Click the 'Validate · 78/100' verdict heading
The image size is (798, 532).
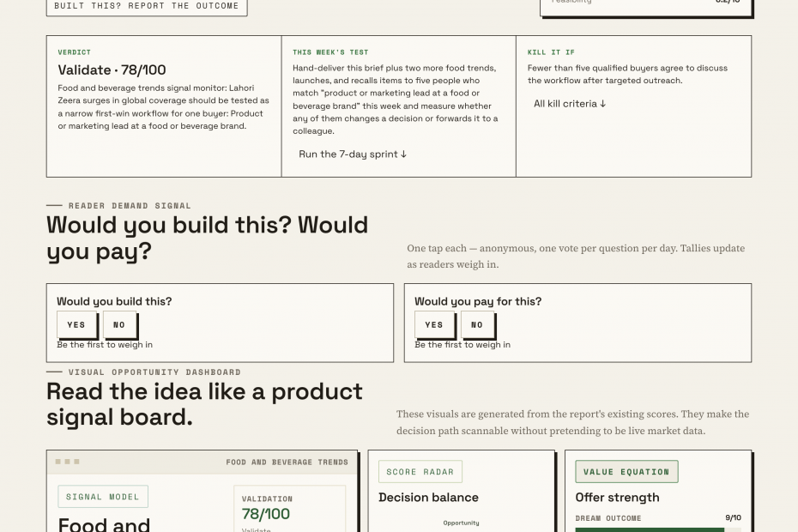112,70
